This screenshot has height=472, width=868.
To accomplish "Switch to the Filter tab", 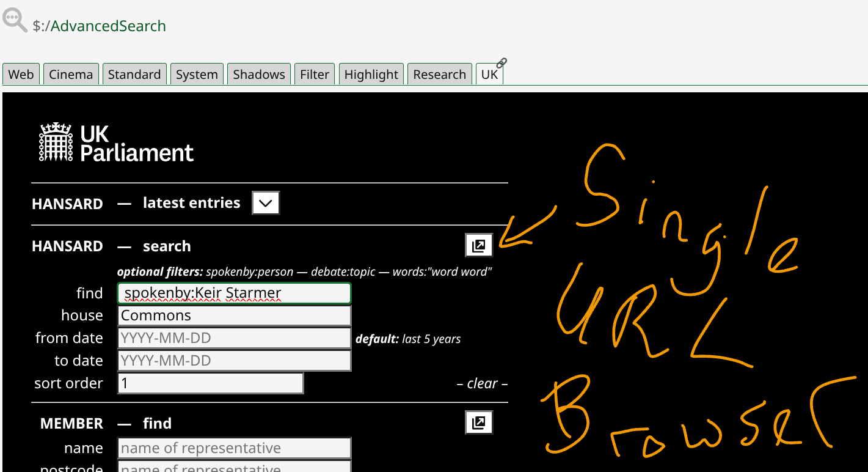I will (315, 75).
